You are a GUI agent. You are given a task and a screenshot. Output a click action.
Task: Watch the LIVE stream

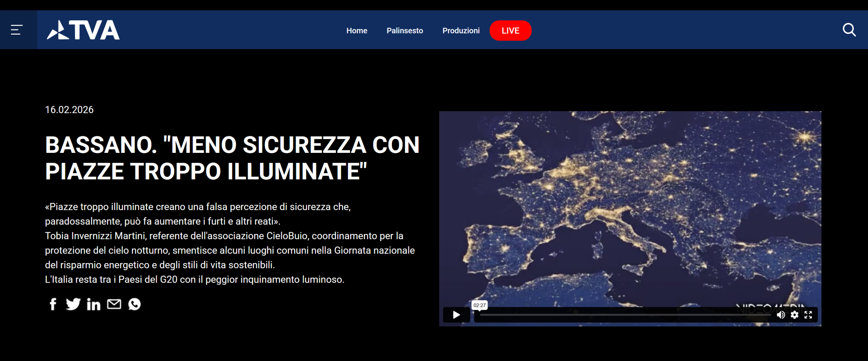(x=510, y=31)
